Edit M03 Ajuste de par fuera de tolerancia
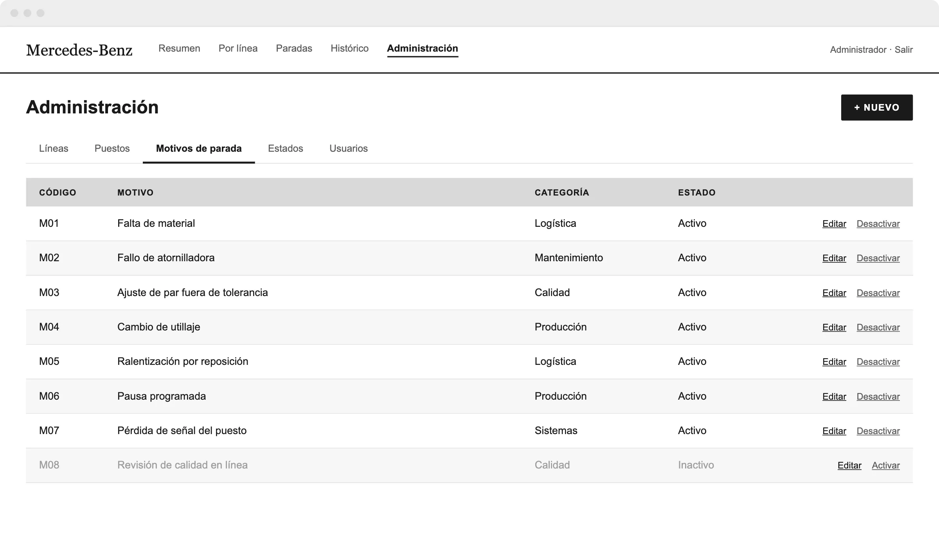Viewport: 939px width, 560px height. click(834, 293)
